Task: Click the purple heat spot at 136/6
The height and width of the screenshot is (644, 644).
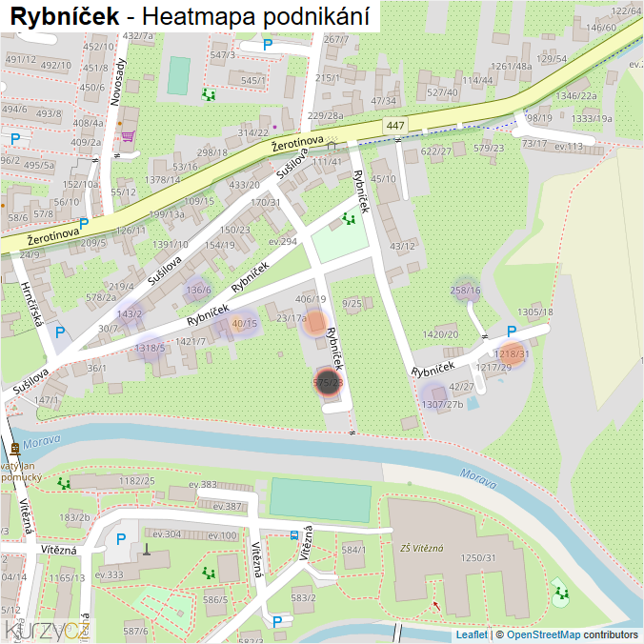Action: tap(198, 290)
